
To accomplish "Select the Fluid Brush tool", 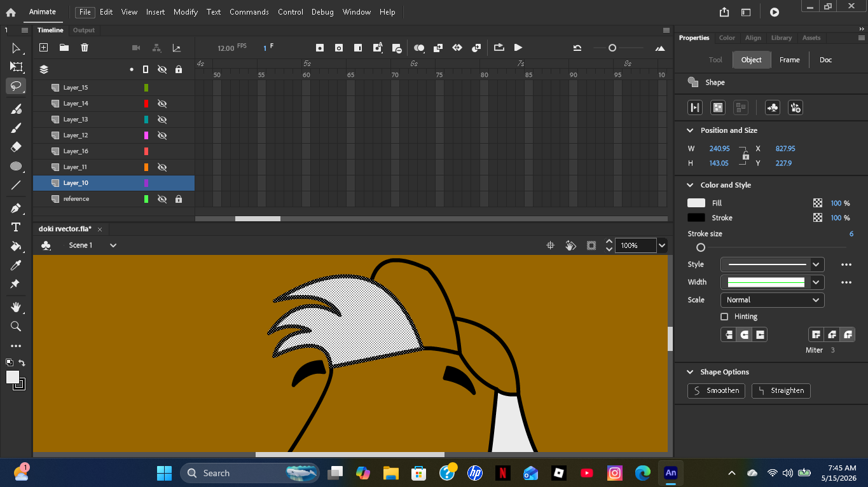I will [16, 109].
